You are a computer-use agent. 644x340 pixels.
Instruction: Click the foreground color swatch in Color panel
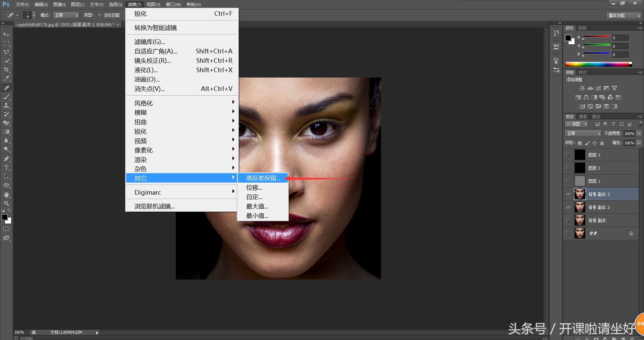click(568, 38)
